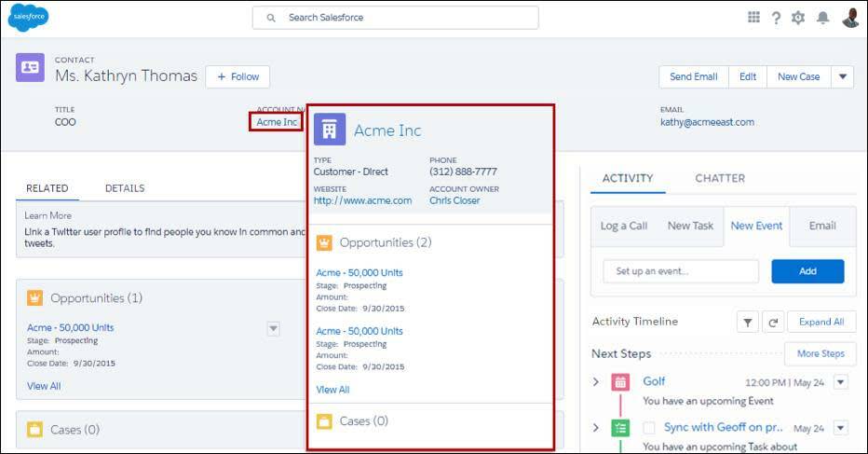Click the Salesforce cloud logo

[x=28, y=17]
